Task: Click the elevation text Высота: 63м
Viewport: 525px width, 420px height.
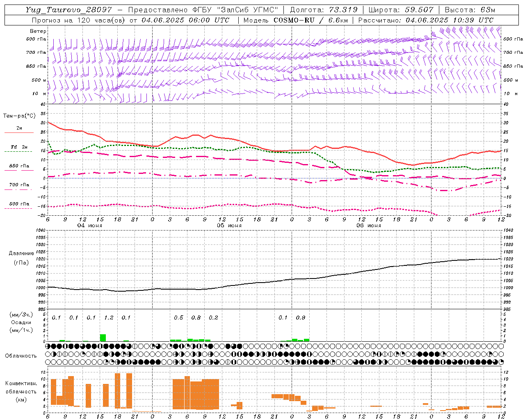Action: [470, 10]
